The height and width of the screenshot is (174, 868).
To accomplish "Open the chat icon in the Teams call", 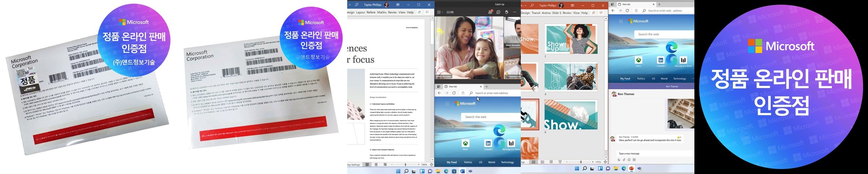I will 498,12.
